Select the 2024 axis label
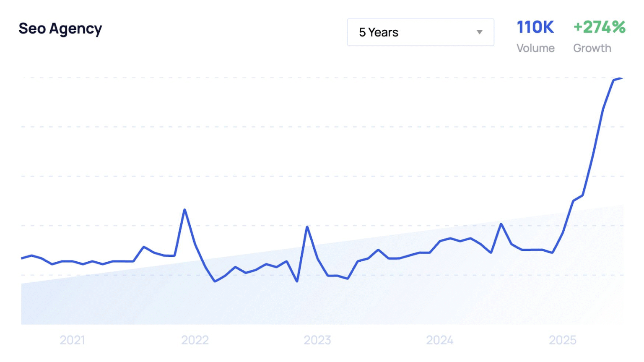The width and height of the screenshot is (644, 362). pos(440,340)
